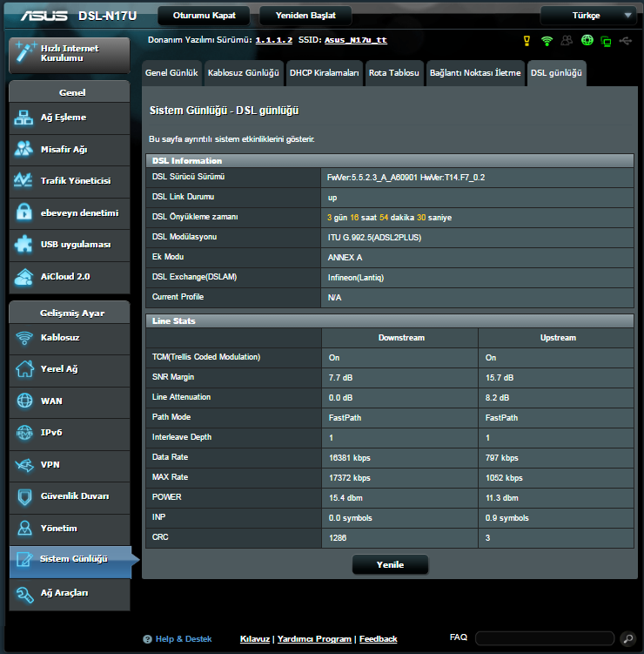The width and height of the screenshot is (644, 654).
Task: Click the Ağ Eşleme network map icon
Action: pos(23,118)
